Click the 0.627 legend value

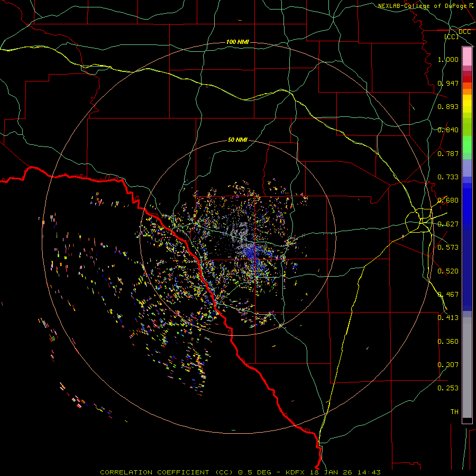pyautogui.click(x=448, y=224)
